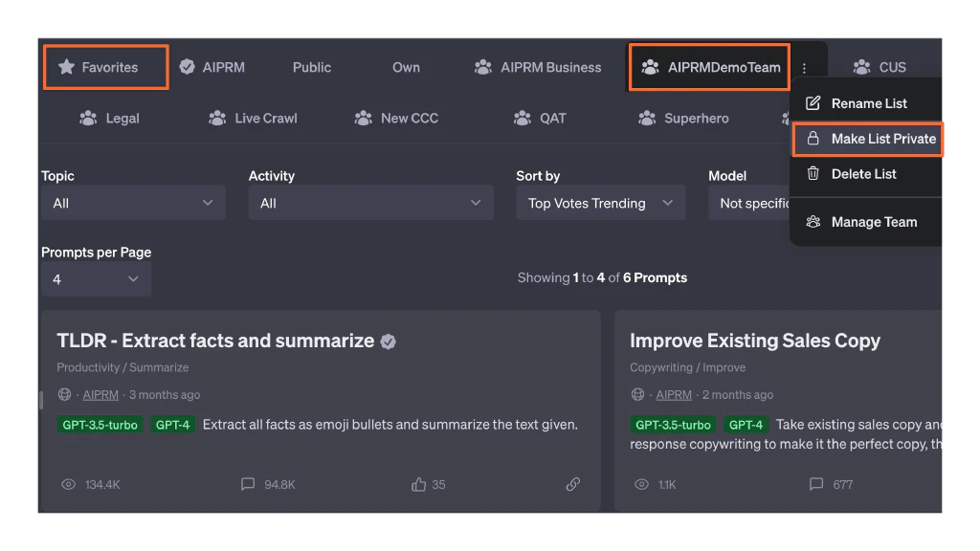Open the QAT list tab
The width and height of the screenshot is (980, 551).
[540, 118]
